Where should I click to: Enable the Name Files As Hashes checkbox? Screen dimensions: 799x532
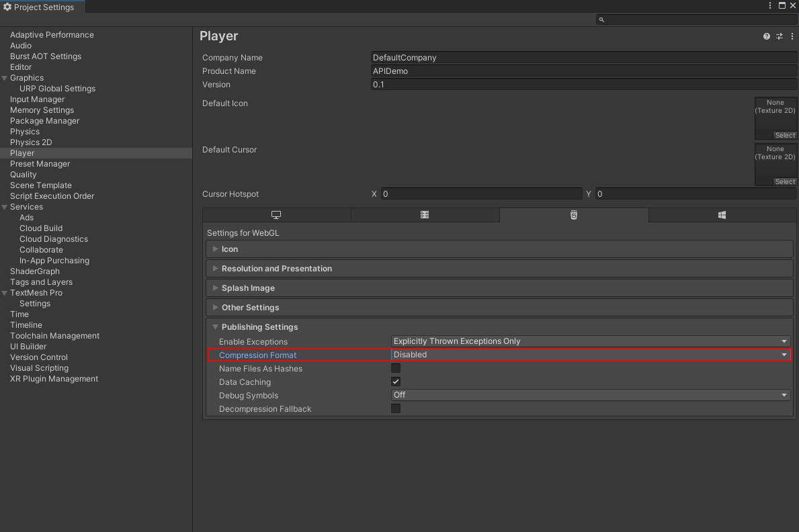396,368
